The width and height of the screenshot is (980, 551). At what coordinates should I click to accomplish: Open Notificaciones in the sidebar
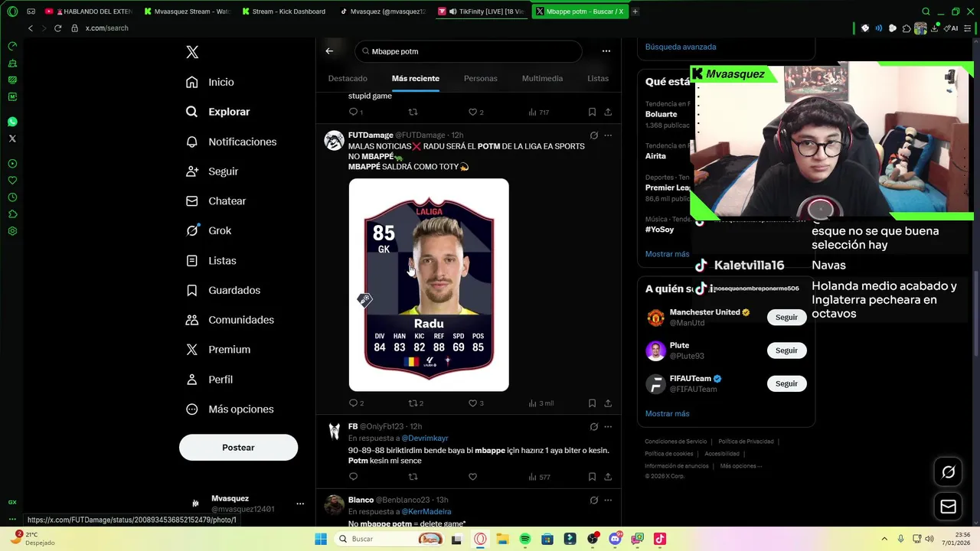(x=231, y=142)
